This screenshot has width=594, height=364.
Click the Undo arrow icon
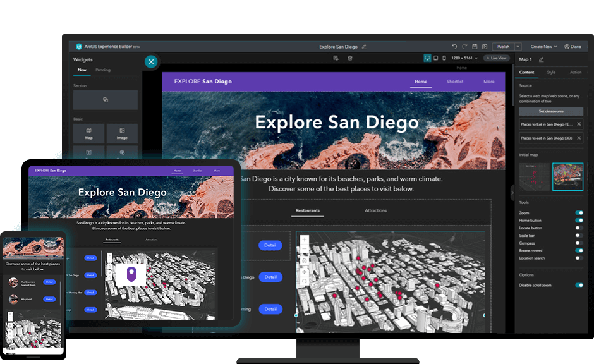(454, 46)
